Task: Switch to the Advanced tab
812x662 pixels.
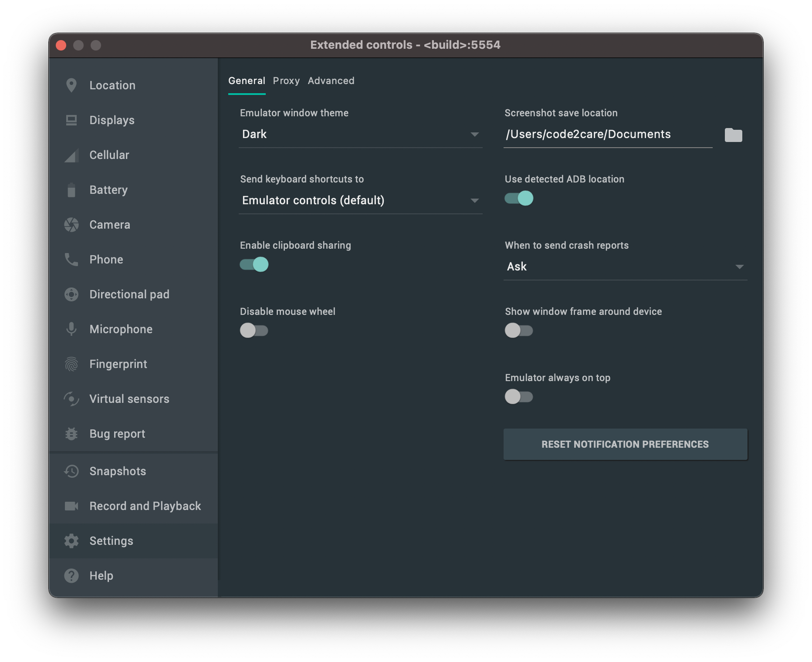Action: pyautogui.click(x=331, y=81)
